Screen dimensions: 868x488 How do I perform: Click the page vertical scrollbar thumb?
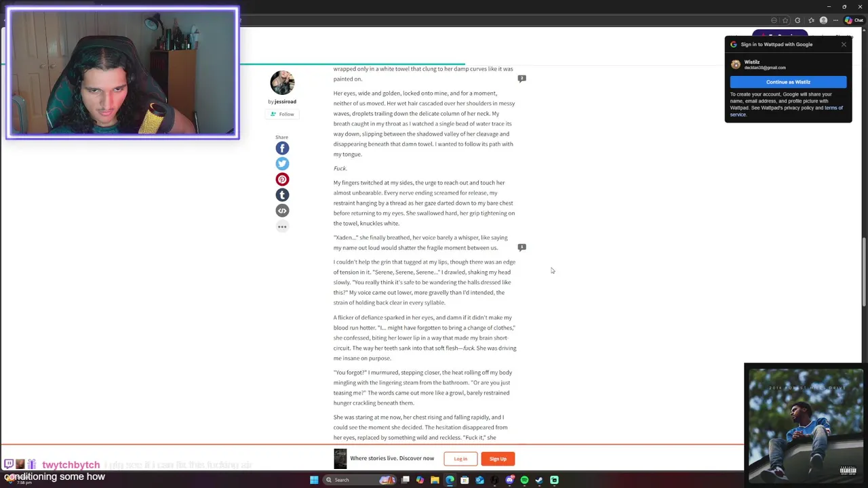864,271
